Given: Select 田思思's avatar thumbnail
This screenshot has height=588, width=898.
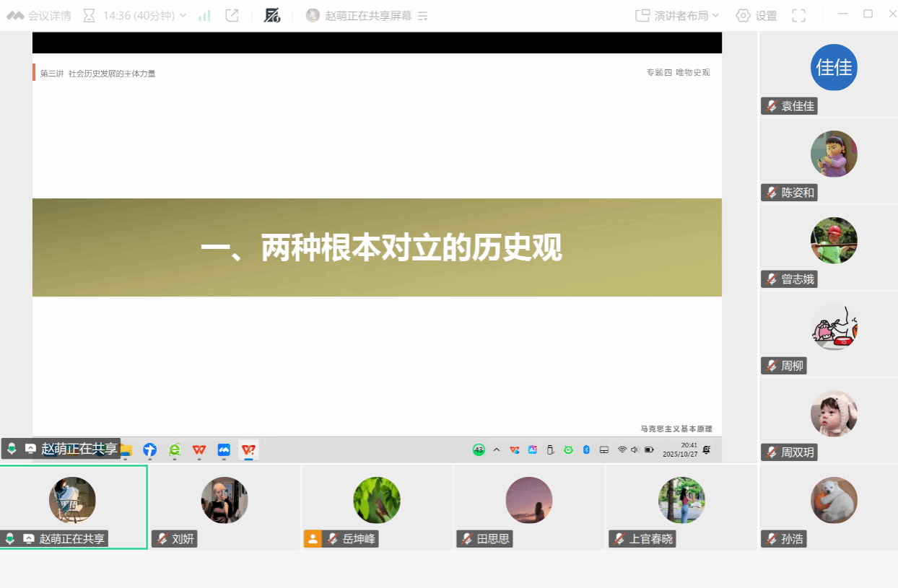Looking at the screenshot, I should pyautogui.click(x=529, y=500).
